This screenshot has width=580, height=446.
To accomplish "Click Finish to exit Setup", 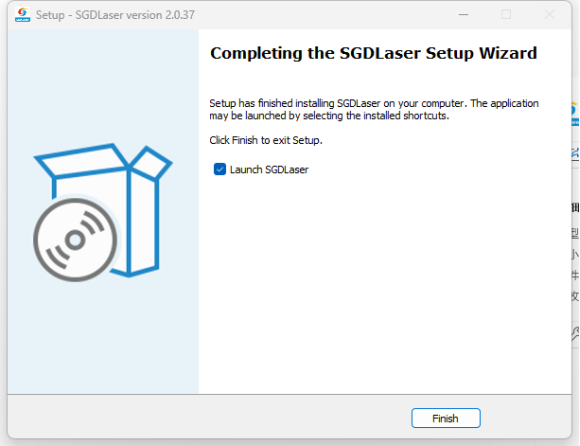I will pos(446,418).
